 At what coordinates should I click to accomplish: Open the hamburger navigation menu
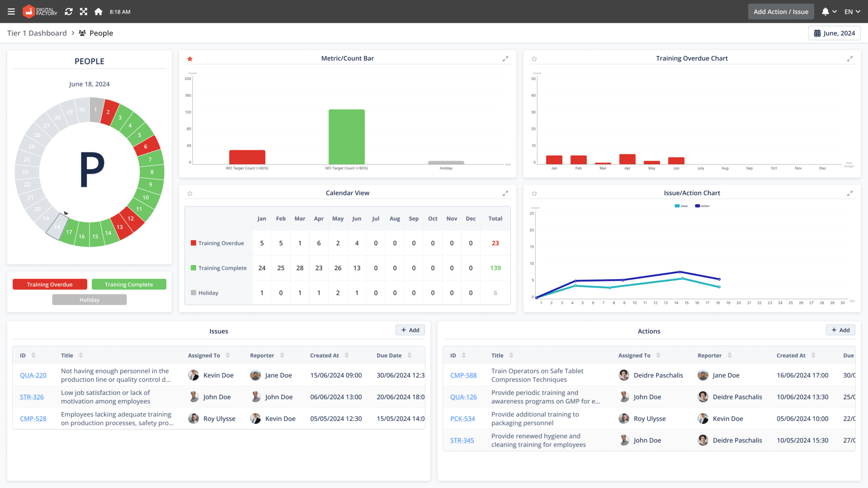point(11,11)
